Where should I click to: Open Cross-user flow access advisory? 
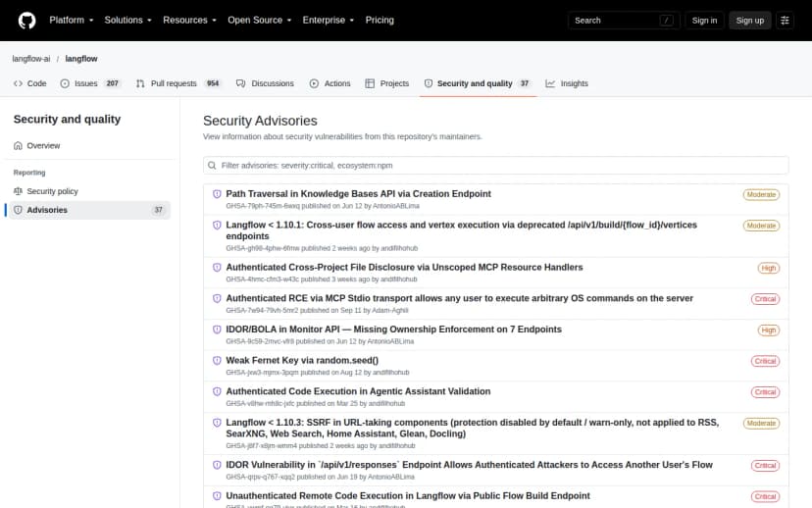click(x=462, y=230)
